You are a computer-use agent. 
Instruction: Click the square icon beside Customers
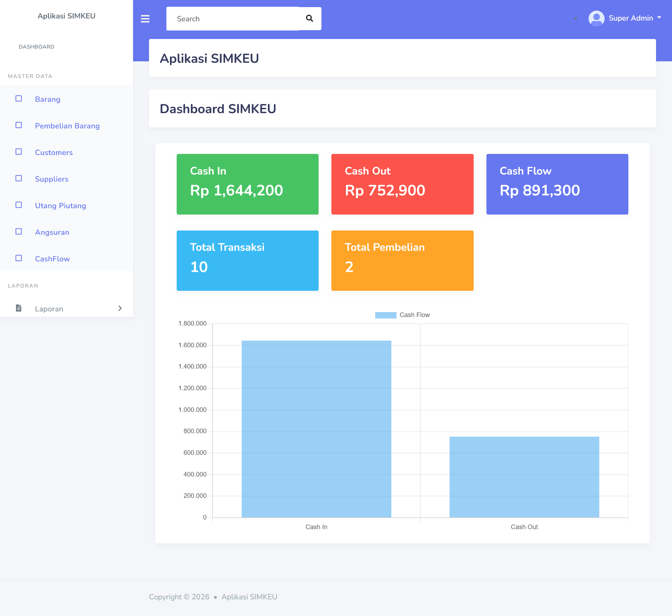[x=19, y=152]
